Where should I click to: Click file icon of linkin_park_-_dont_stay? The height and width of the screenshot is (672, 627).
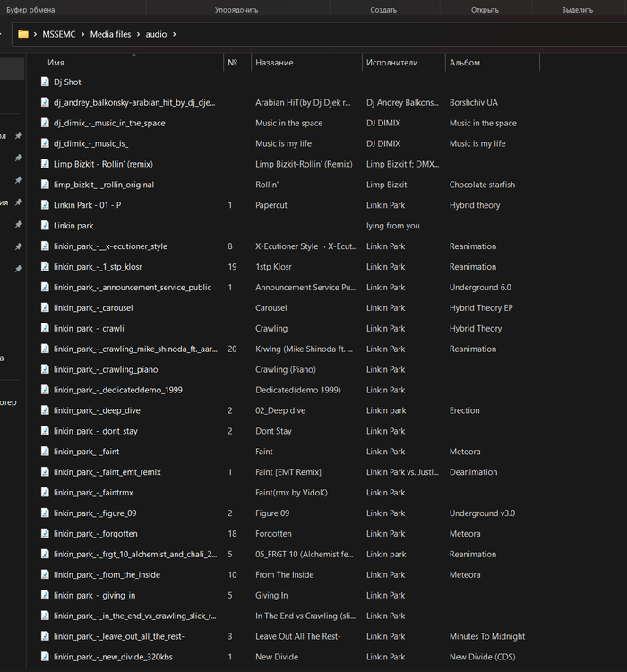45,431
